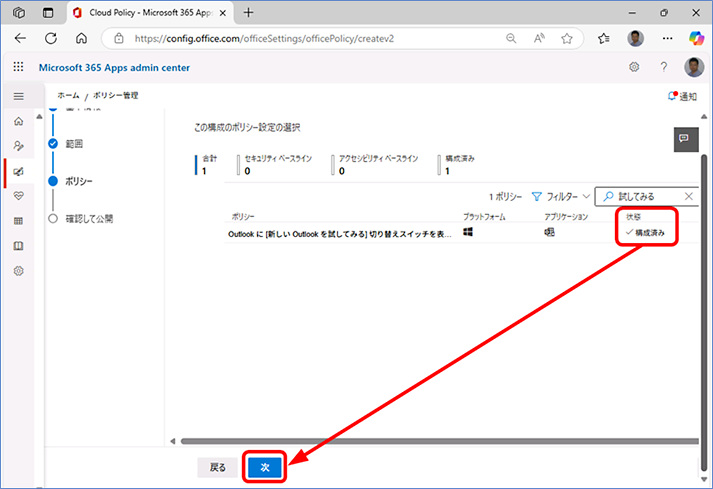
Task: Sort by the ポリシー column header
Action: pos(243,217)
